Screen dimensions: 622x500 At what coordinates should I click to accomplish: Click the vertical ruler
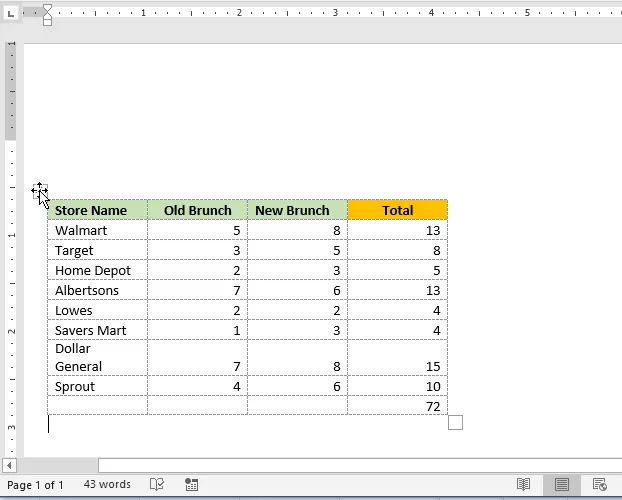click(11, 248)
